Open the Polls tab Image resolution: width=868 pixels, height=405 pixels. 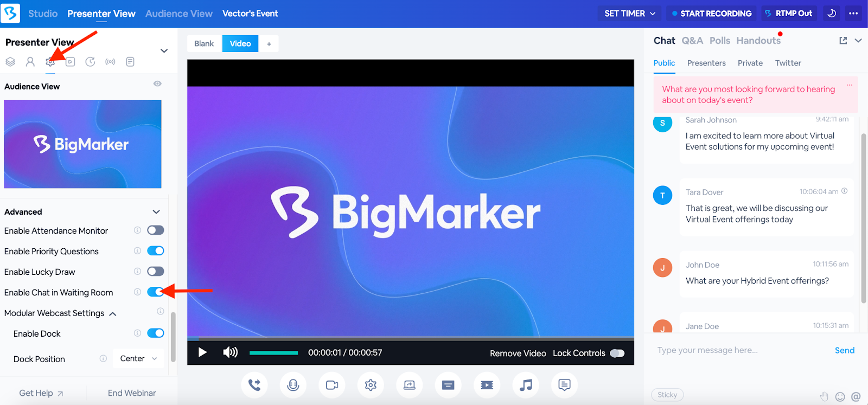click(720, 41)
